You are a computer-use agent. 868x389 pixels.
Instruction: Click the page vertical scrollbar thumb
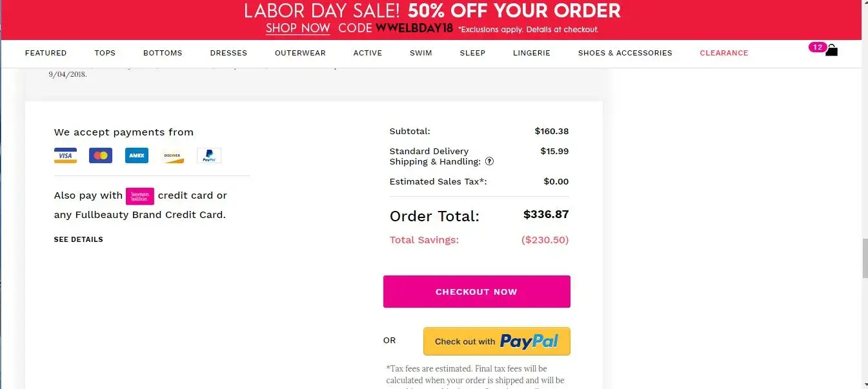[x=865, y=258]
